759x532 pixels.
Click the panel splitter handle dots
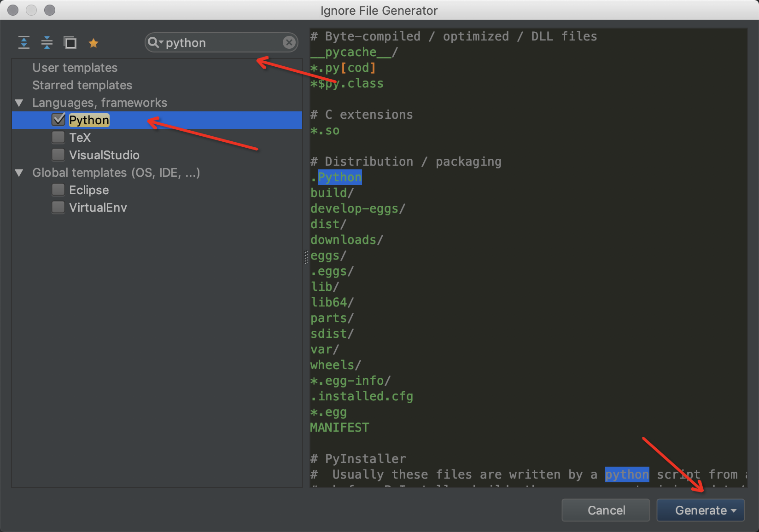click(x=306, y=258)
